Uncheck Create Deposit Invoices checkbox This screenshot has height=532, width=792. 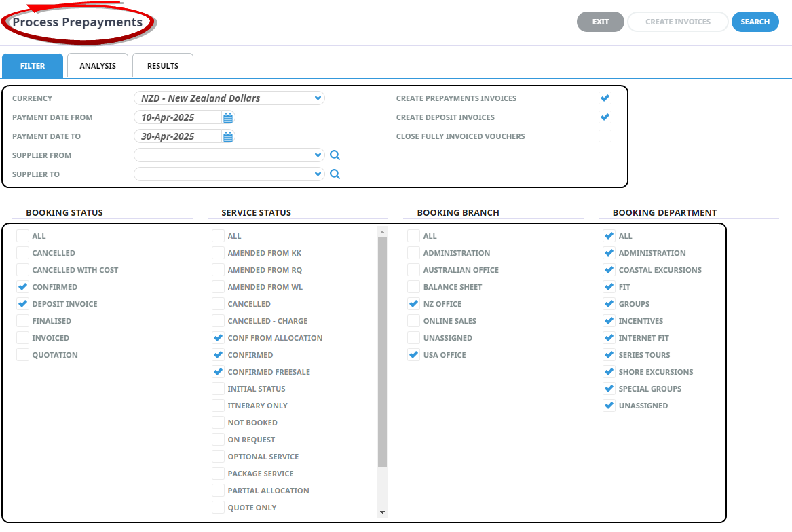[x=605, y=117]
